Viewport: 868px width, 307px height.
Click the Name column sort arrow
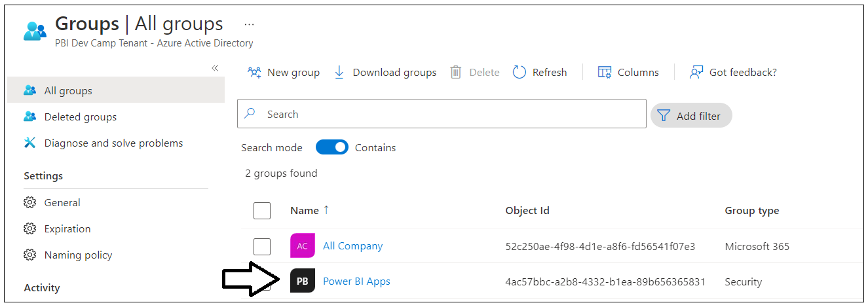(326, 210)
